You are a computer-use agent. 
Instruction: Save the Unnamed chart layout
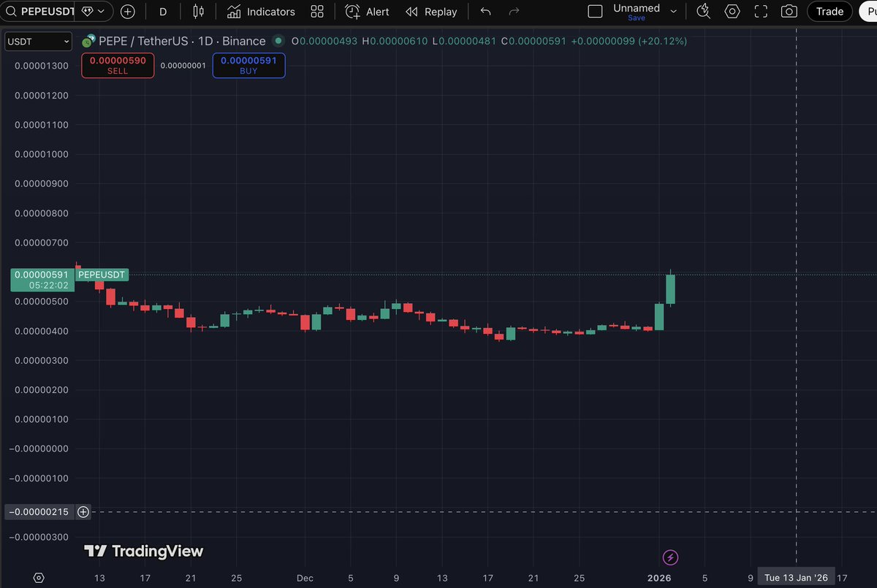tap(636, 18)
